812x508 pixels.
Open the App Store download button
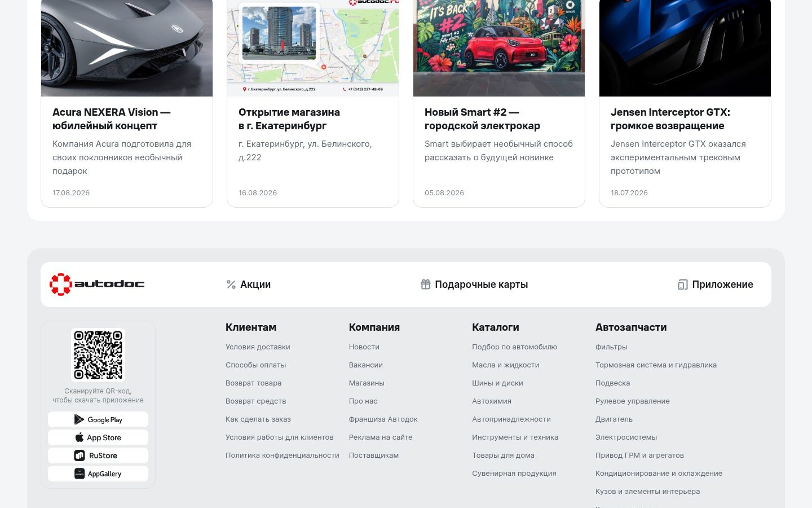click(x=98, y=437)
